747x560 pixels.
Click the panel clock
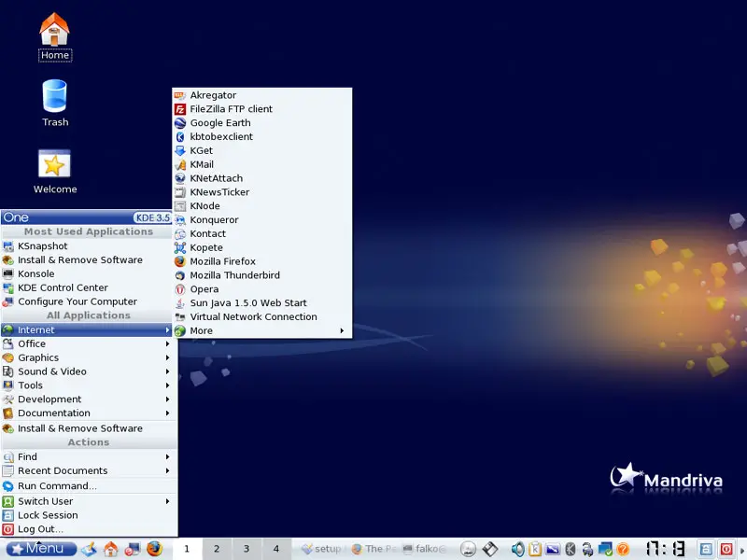pos(666,549)
